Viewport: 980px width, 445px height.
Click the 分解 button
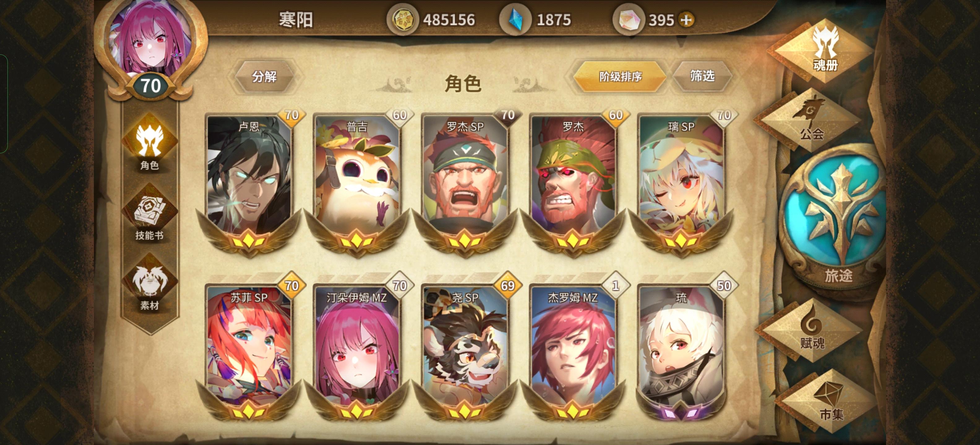pos(264,77)
